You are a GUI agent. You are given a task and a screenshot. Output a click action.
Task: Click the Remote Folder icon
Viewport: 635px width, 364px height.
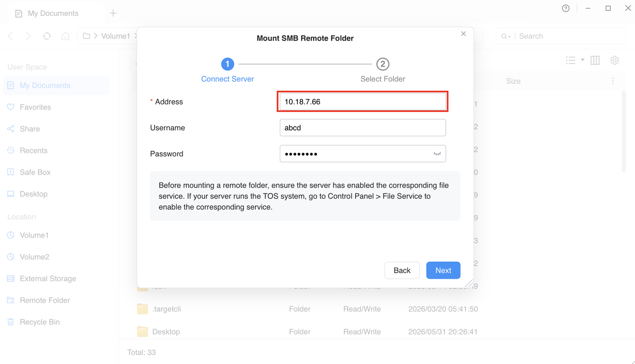[10, 300]
